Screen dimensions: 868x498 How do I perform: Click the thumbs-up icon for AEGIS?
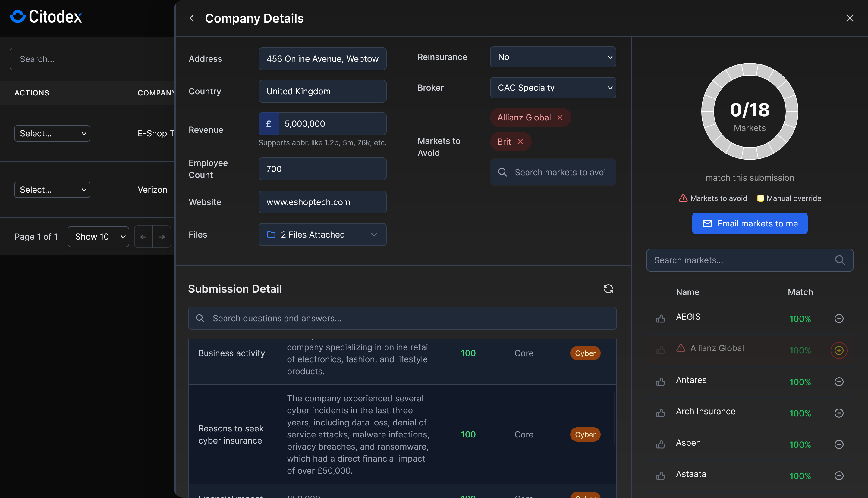tap(661, 319)
